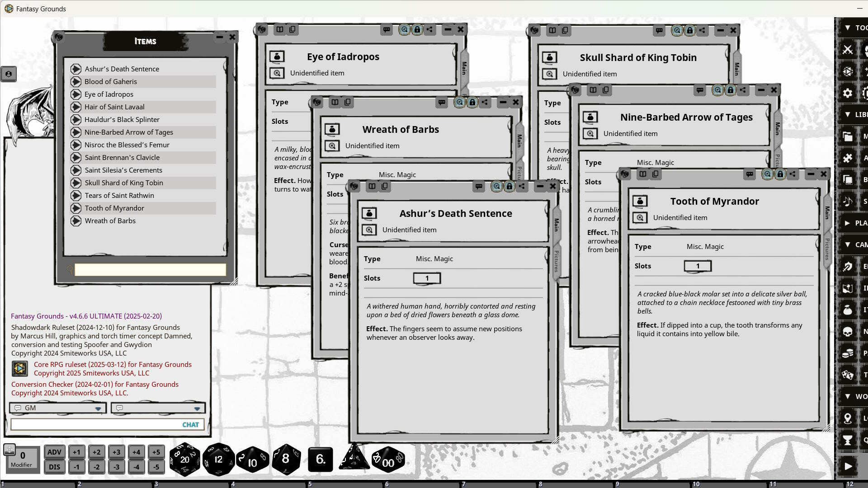Click the coins Parcels icon in the sidebar
The image size is (868, 488).
pos(848,353)
